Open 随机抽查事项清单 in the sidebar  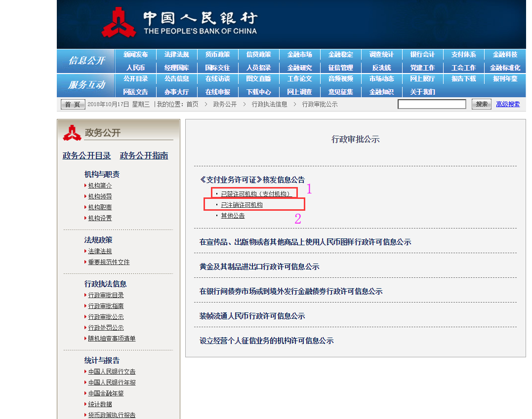[112, 339]
